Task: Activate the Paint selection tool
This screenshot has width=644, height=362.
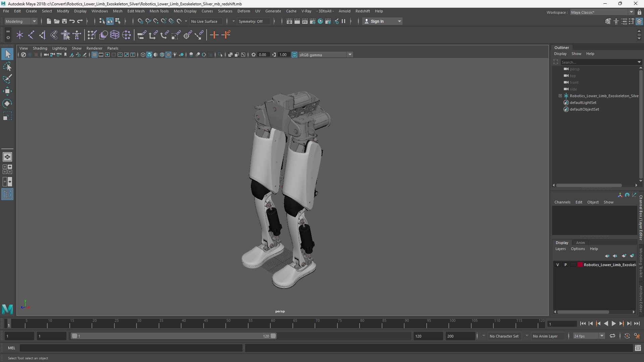Action: pos(7,79)
